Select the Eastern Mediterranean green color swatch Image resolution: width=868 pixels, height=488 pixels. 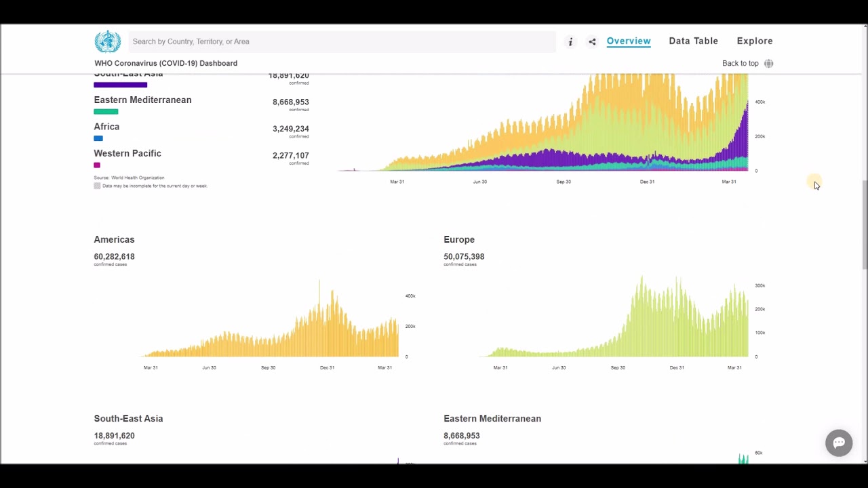click(x=106, y=112)
